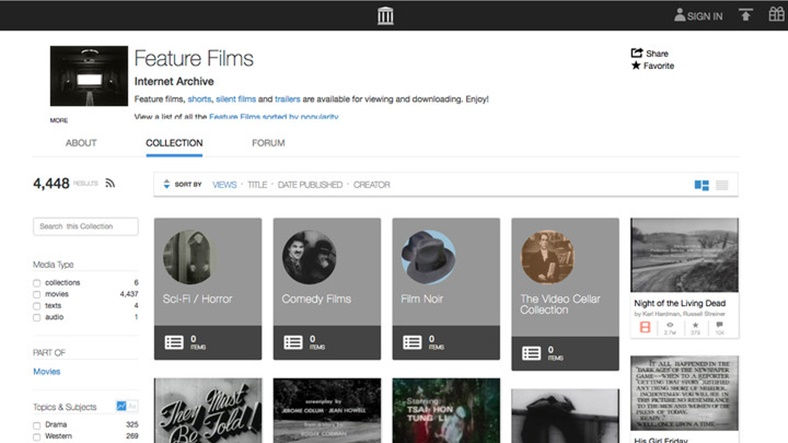Click the Favorite star icon

point(636,66)
